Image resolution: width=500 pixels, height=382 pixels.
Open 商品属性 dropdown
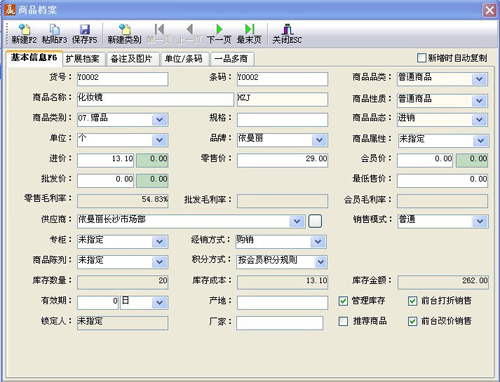[481, 141]
